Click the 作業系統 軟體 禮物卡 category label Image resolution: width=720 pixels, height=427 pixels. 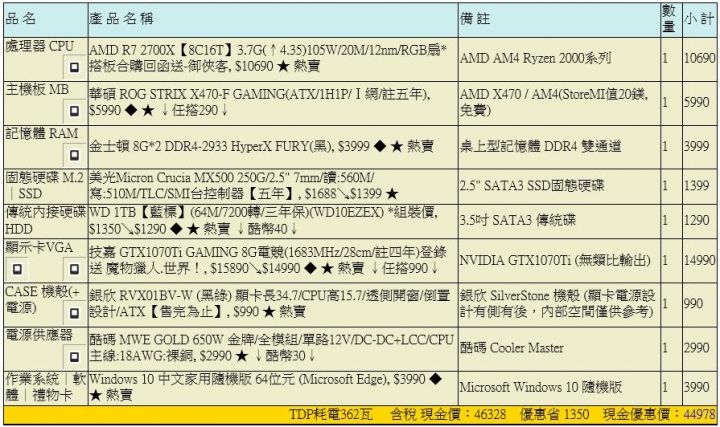tap(45, 387)
